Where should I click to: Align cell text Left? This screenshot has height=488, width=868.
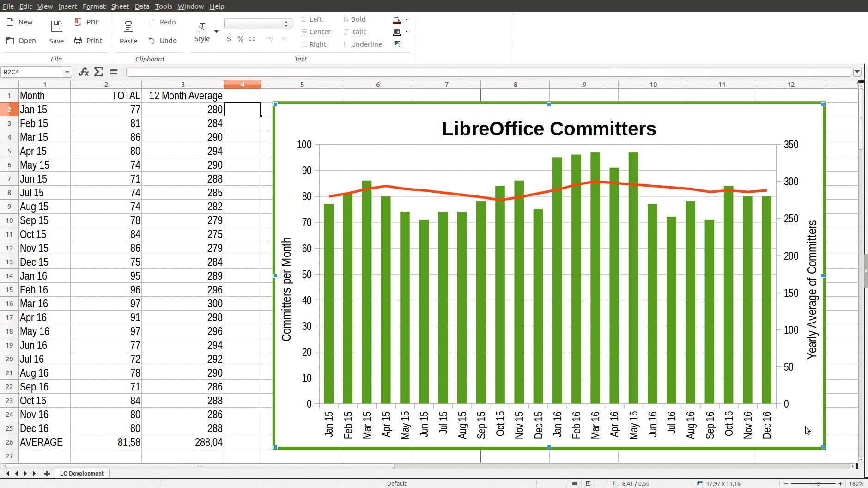(x=312, y=19)
